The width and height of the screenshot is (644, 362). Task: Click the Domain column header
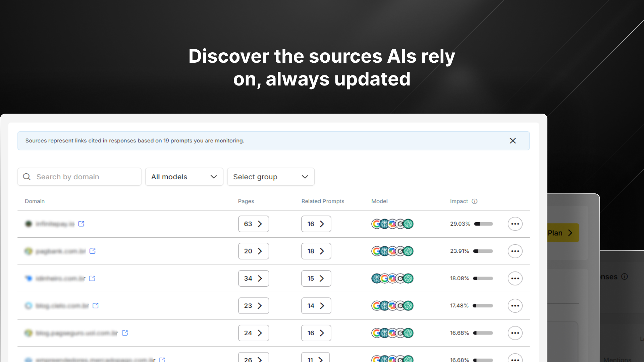[x=35, y=201]
